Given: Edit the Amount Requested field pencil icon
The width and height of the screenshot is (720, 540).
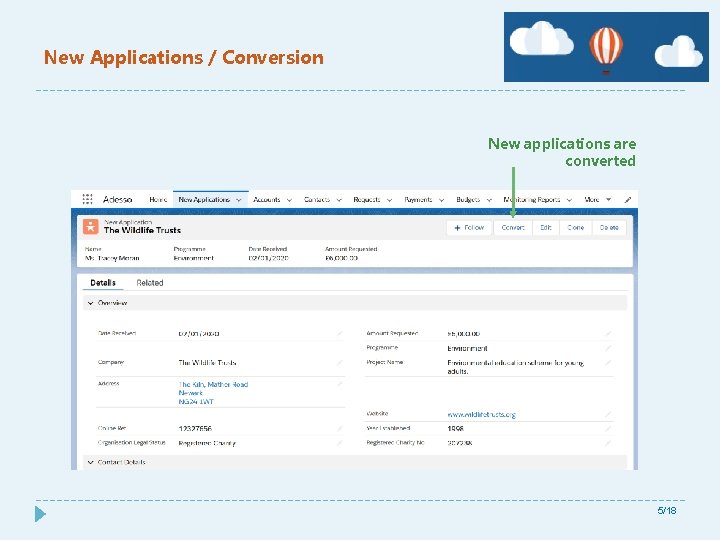Looking at the screenshot, I should (x=607, y=333).
